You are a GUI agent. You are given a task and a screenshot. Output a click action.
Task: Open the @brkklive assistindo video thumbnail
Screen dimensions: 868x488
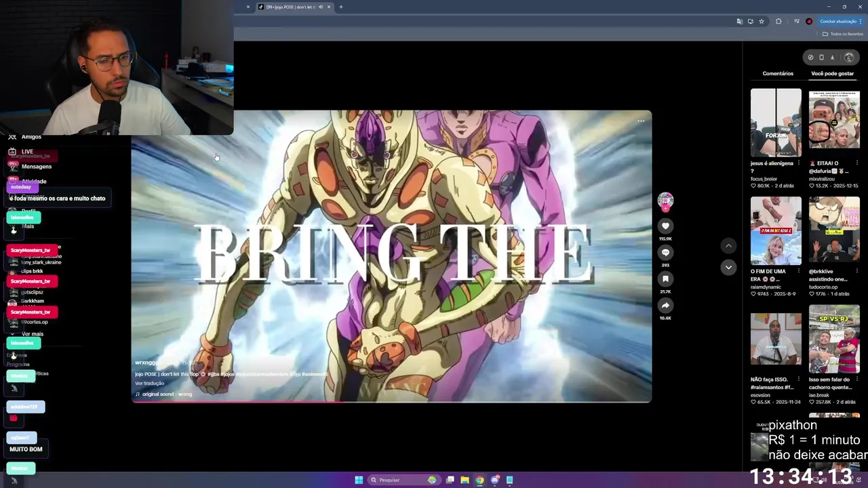coord(834,230)
